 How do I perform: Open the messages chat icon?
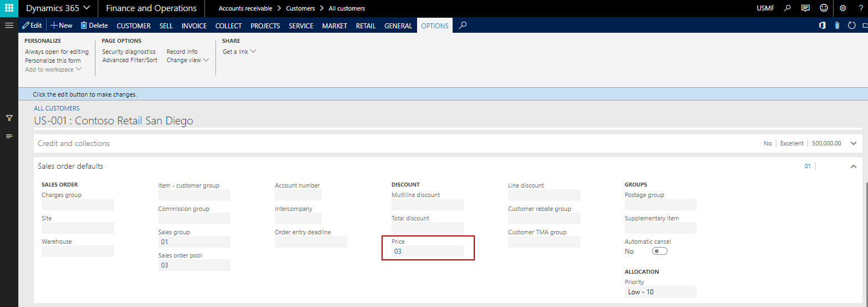(x=805, y=8)
